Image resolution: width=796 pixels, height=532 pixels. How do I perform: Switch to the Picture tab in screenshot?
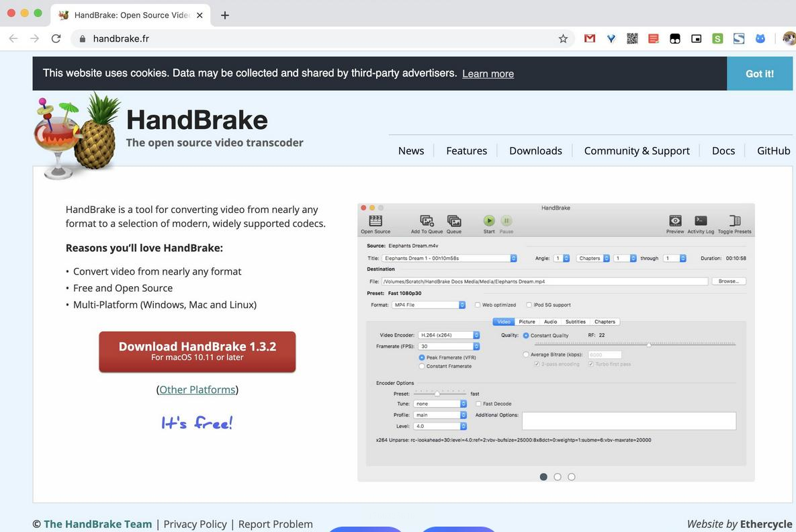(527, 322)
